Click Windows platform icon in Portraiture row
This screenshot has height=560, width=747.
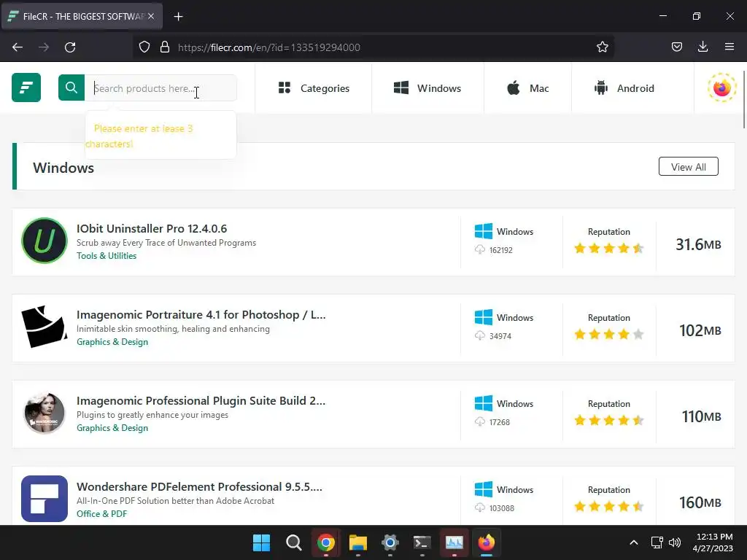[484, 317]
